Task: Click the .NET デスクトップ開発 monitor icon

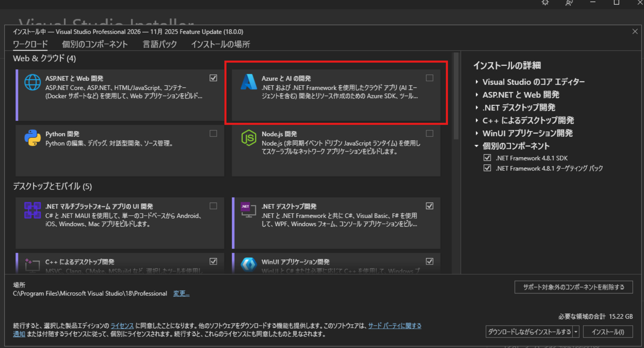Action: pyautogui.click(x=249, y=210)
